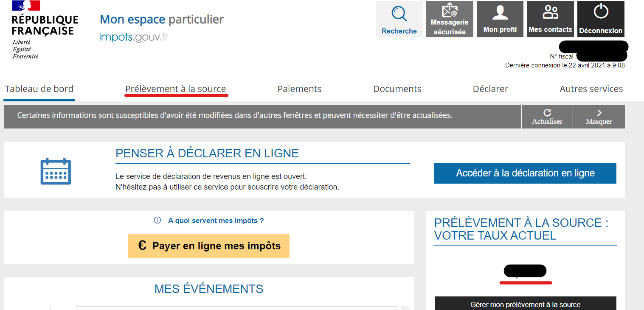
Task: Click Gérer mon prélèvement à la source
Action: click(x=525, y=304)
